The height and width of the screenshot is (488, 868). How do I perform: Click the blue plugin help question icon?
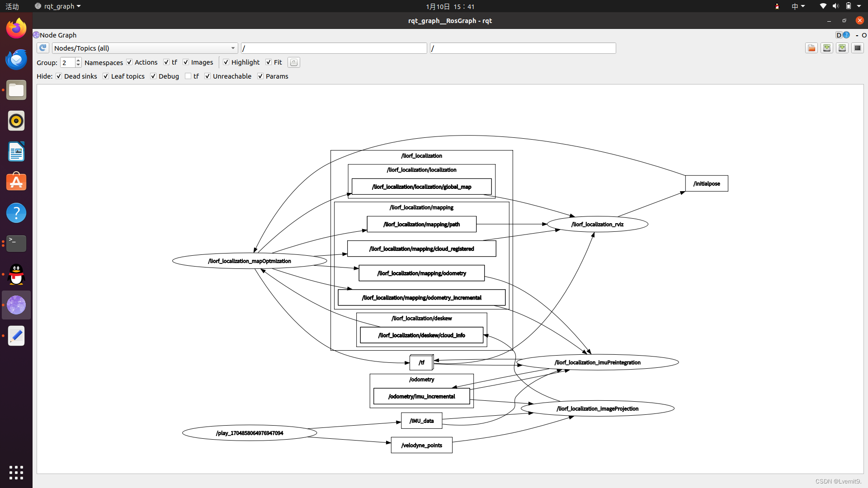click(x=846, y=35)
